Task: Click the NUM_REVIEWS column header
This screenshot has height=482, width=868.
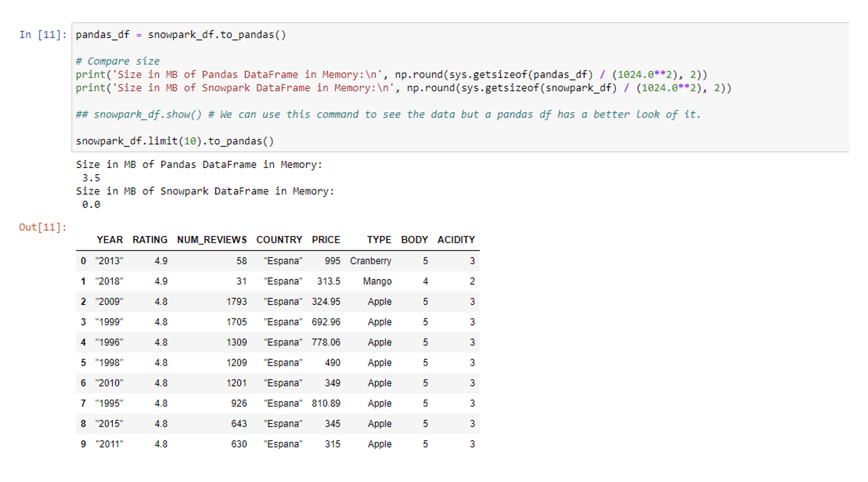Action: [x=212, y=240]
